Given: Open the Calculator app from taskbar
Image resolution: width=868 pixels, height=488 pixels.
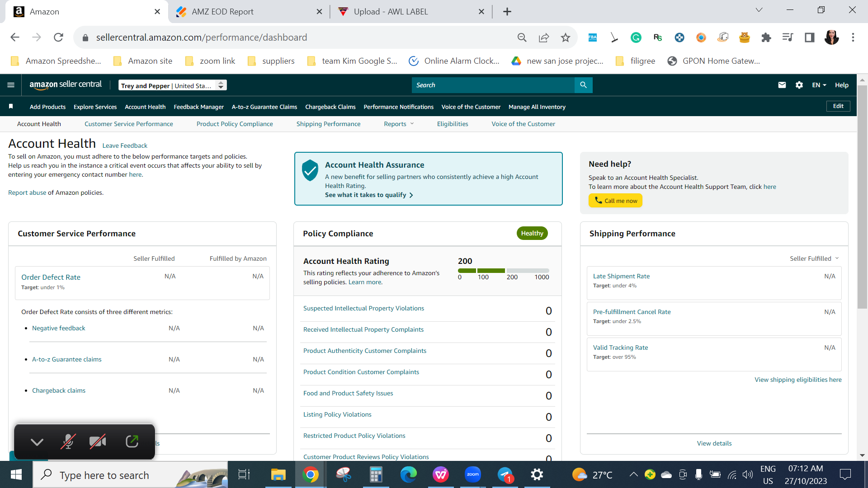Looking at the screenshot, I should [x=376, y=475].
